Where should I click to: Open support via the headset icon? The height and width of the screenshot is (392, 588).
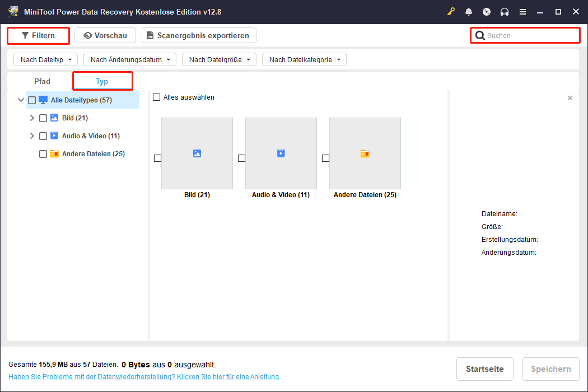(x=504, y=11)
